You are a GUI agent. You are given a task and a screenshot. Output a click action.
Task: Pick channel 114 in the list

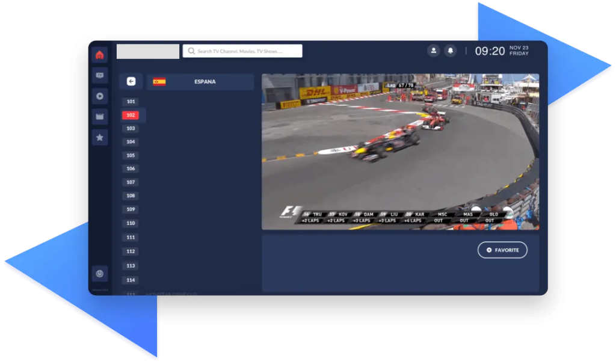tap(131, 280)
